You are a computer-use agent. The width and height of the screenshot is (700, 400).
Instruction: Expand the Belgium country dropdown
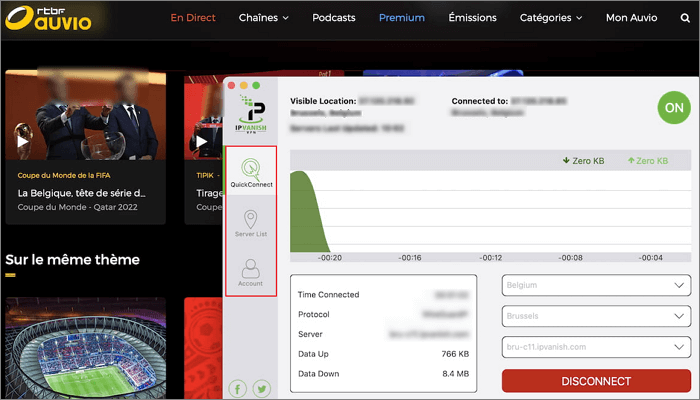pos(596,285)
